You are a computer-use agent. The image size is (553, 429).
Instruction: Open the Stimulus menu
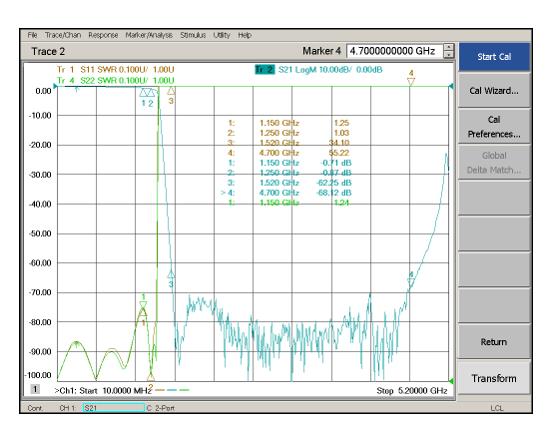193,35
